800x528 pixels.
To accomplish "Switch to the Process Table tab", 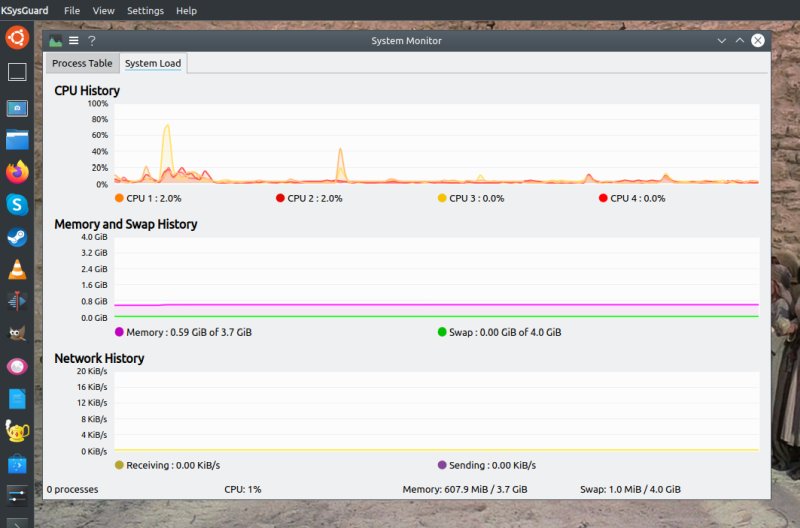I will pyautogui.click(x=82, y=63).
